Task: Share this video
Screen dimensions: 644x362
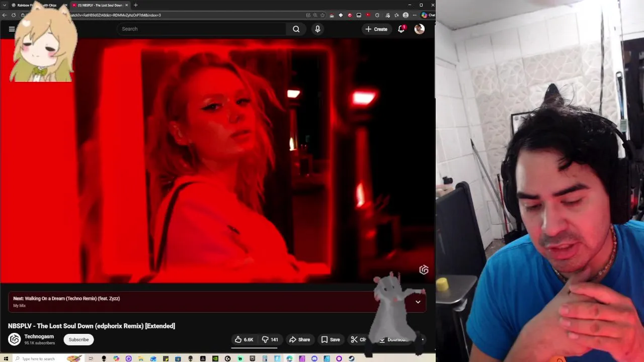Action: point(299,339)
